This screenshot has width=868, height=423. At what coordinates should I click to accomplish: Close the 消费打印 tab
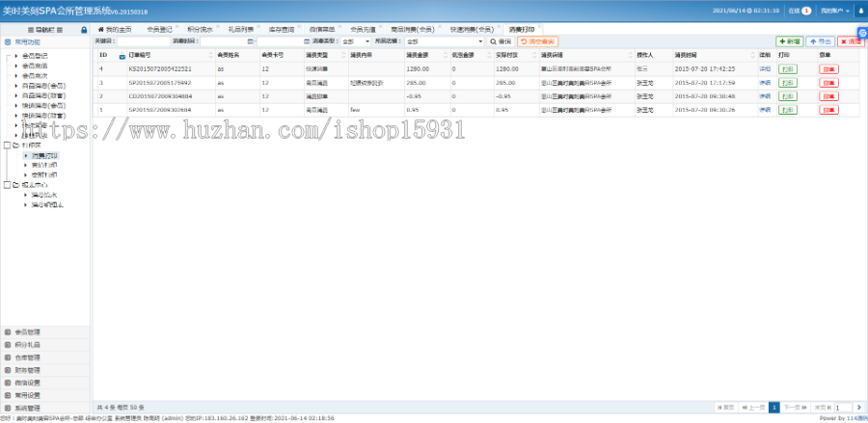(539, 26)
